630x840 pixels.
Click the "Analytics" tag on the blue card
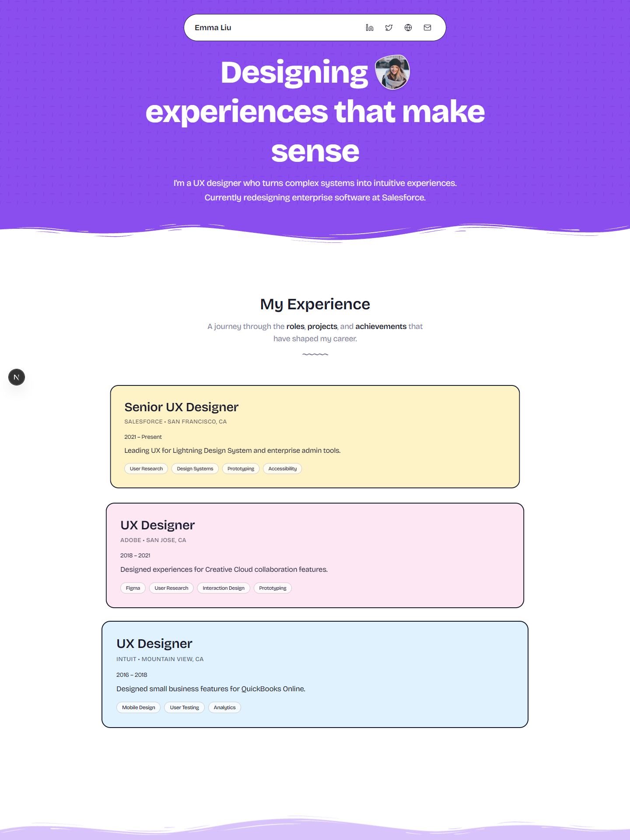point(224,707)
